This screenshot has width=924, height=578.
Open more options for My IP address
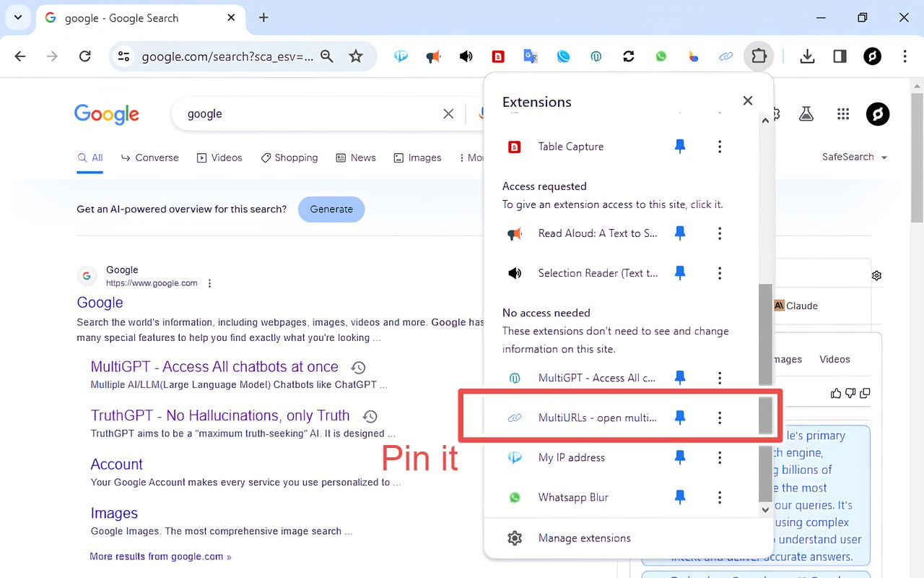[720, 457]
